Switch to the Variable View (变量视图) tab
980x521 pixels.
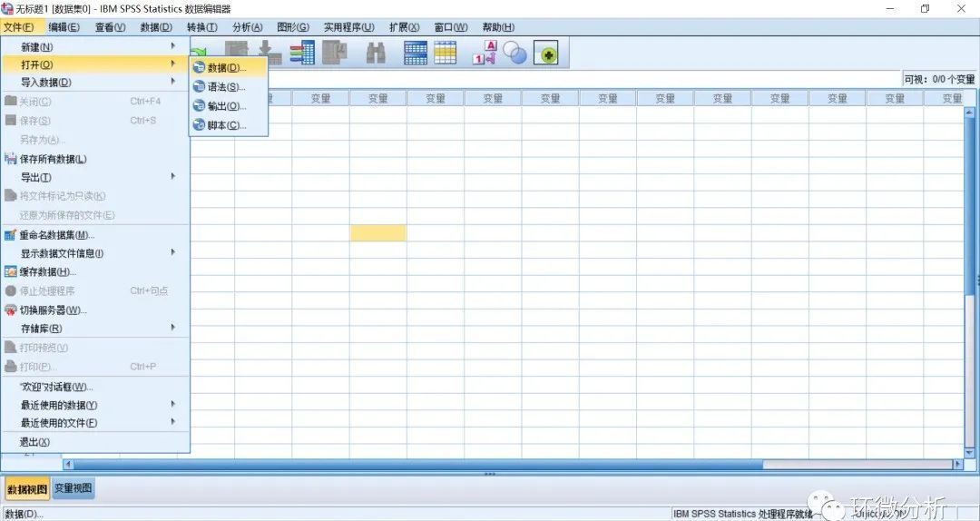tap(73, 488)
